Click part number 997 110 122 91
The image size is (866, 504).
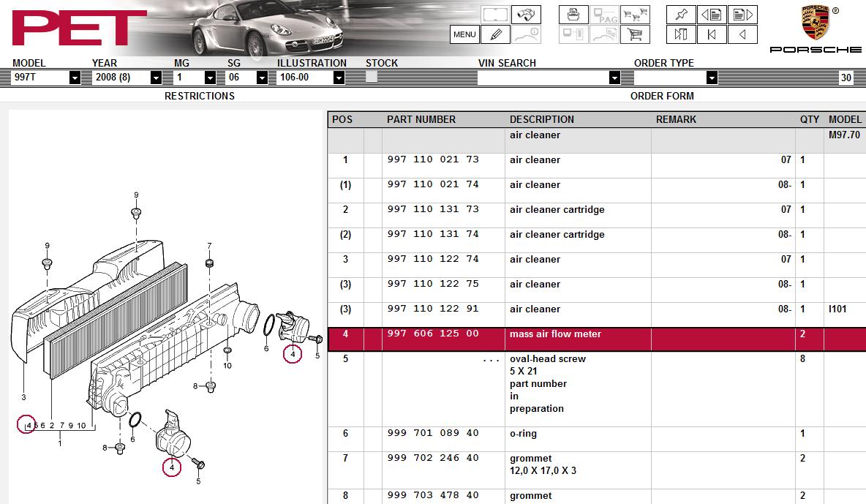click(433, 309)
